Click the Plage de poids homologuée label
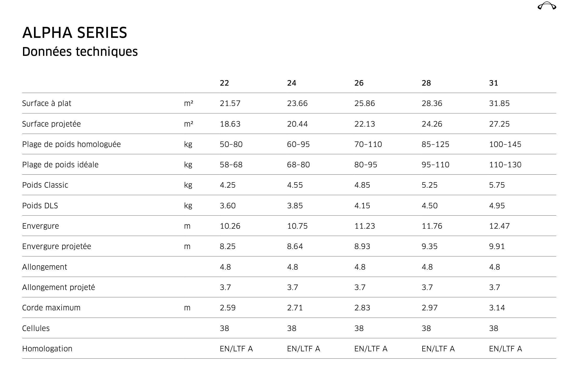588x379 pixels. click(x=71, y=144)
